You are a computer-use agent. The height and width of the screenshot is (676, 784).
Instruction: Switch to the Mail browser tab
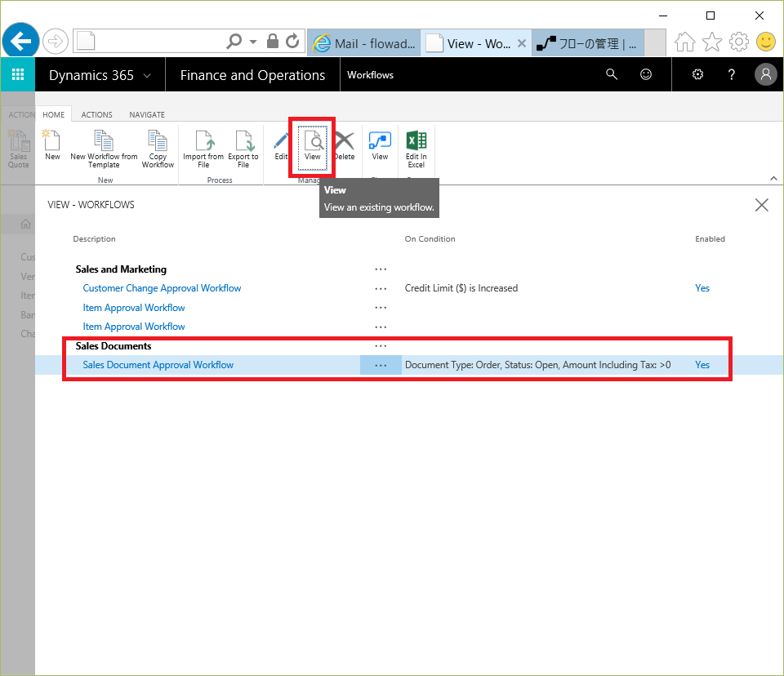click(364, 43)
